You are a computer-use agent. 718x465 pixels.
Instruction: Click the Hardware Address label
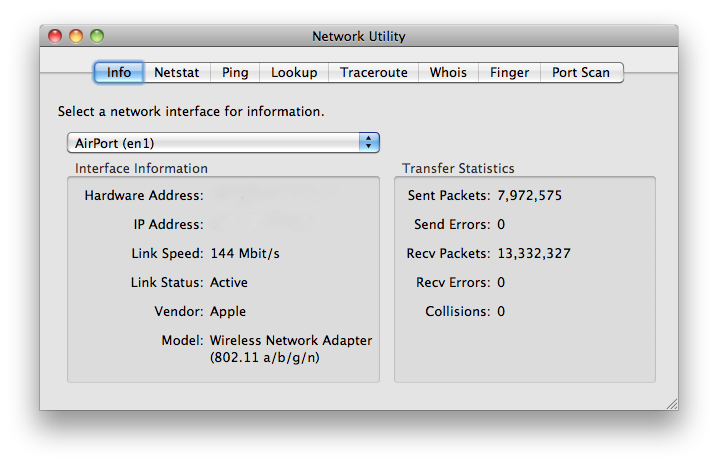pyautogui.click(x=144, y=196)
